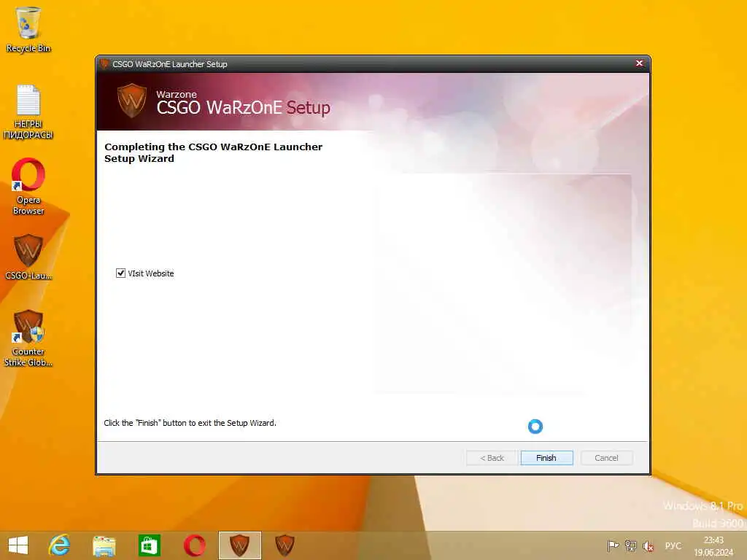Click the Cancel button
Viewport: 747px width, 560px height.
click(606, 458)
